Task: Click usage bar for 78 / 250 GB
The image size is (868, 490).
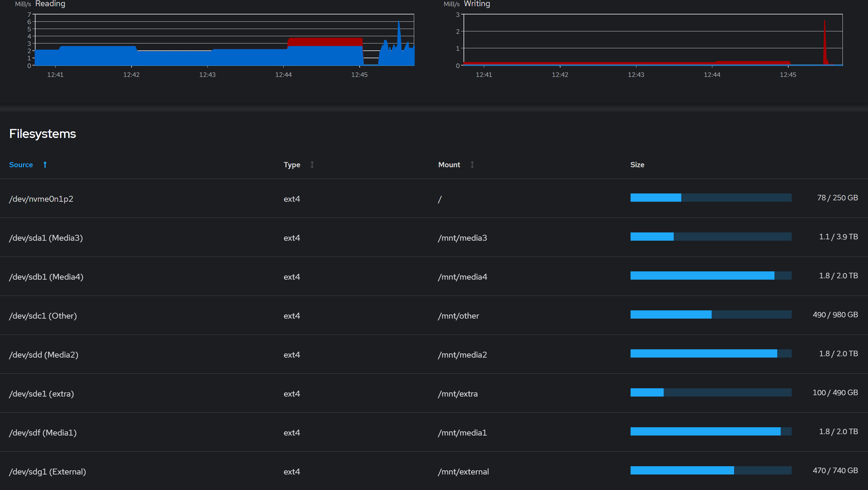Action: [711, 198]
